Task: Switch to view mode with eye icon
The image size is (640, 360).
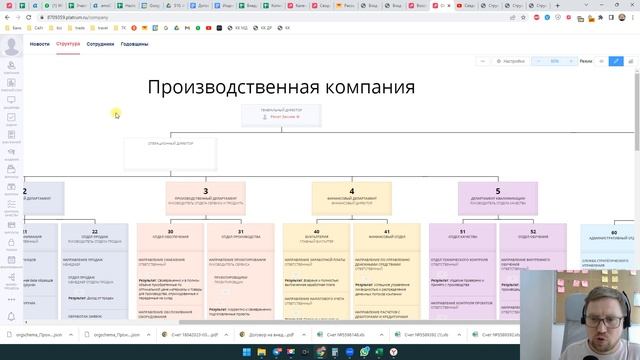Action: pos(601,61)
